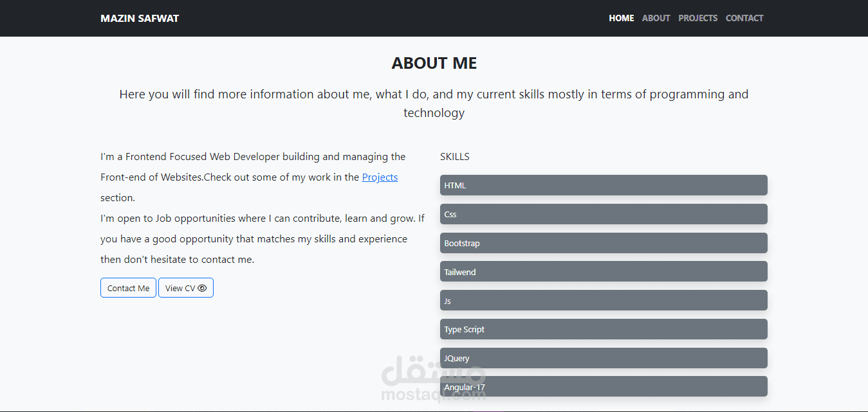Click the eye icon in View CV

point(202,289)
